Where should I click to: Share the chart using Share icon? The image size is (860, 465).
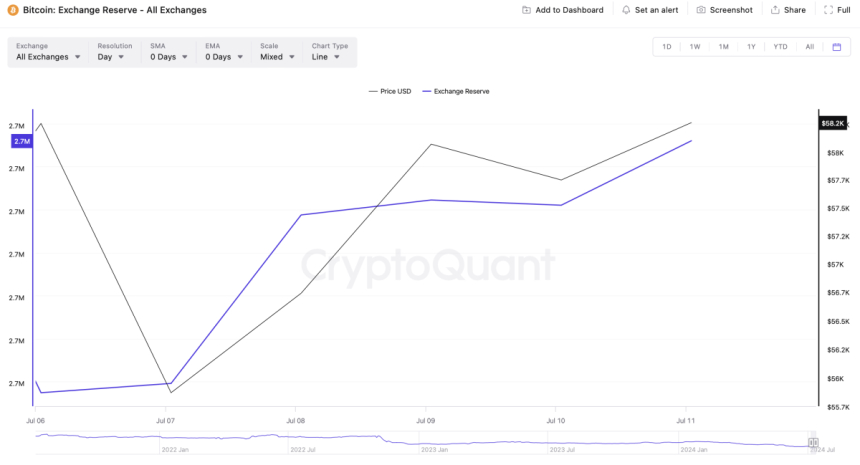pos(775,10)
